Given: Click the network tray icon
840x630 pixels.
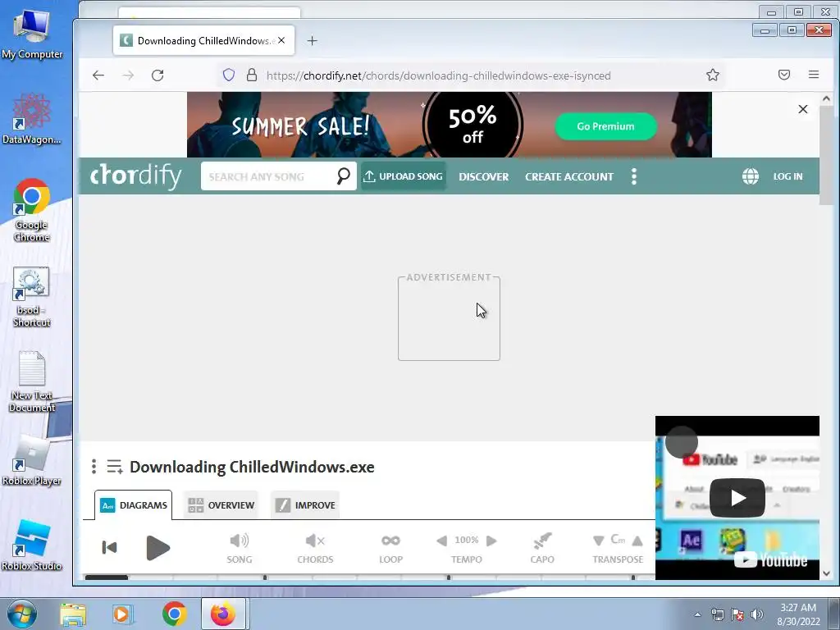Looking at the screenshot, I should click(717, 614).
